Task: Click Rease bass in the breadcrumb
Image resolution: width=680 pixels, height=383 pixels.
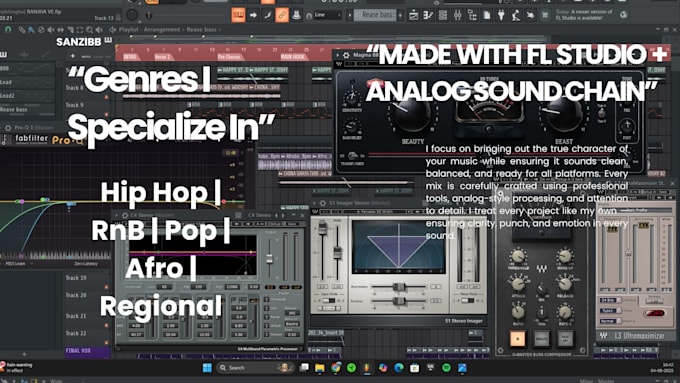Action: [x=201, y=29]
